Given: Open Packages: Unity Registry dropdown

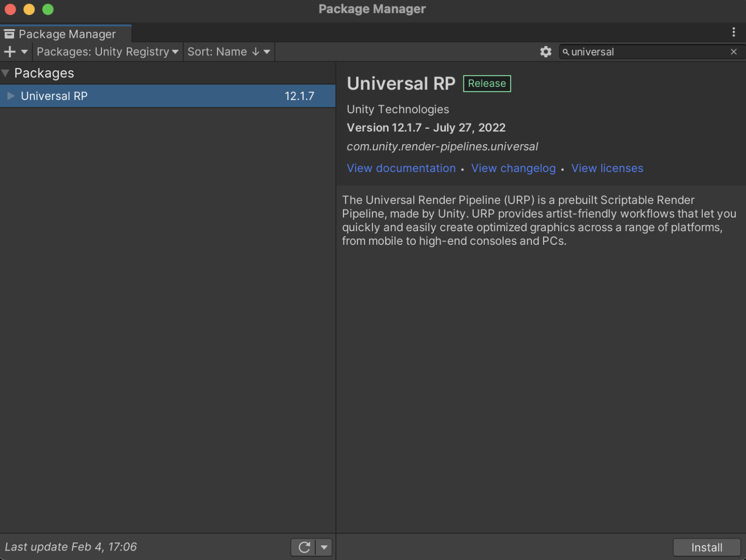Looking at the screenshot, I should point(107,51).
